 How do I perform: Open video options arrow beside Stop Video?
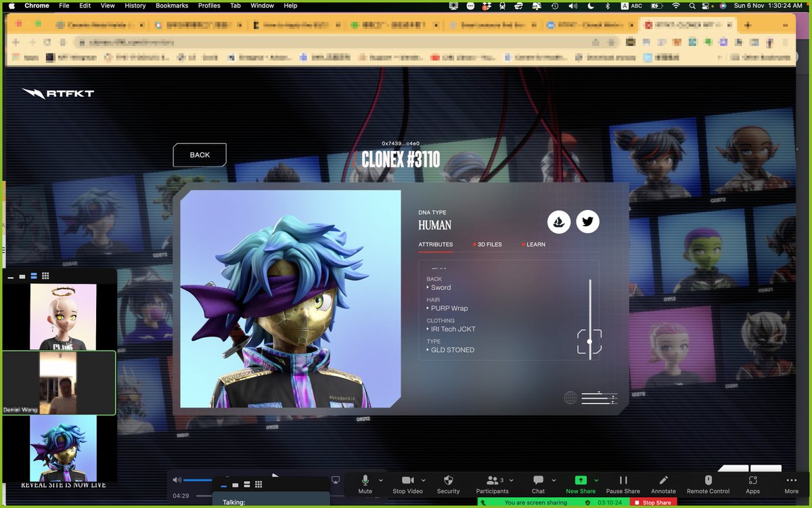[x=424, y=480]
